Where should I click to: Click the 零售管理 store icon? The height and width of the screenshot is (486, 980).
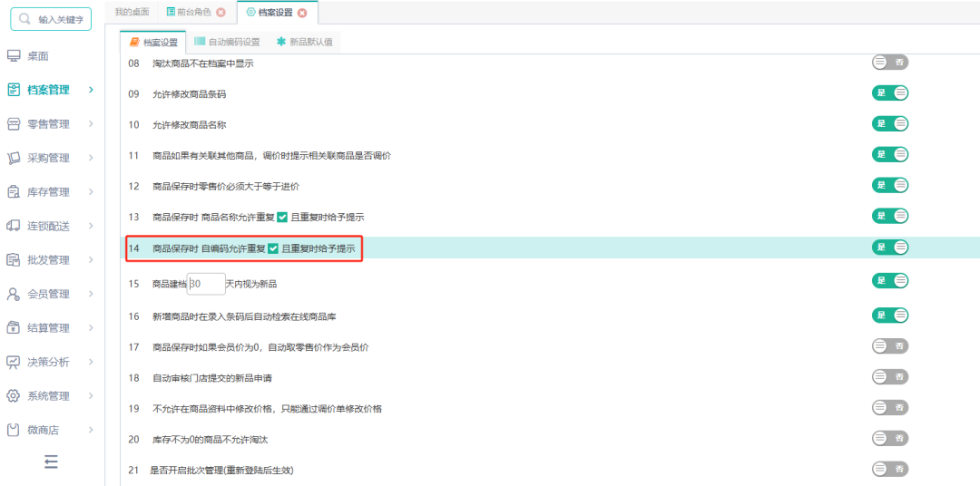(14, 124)
